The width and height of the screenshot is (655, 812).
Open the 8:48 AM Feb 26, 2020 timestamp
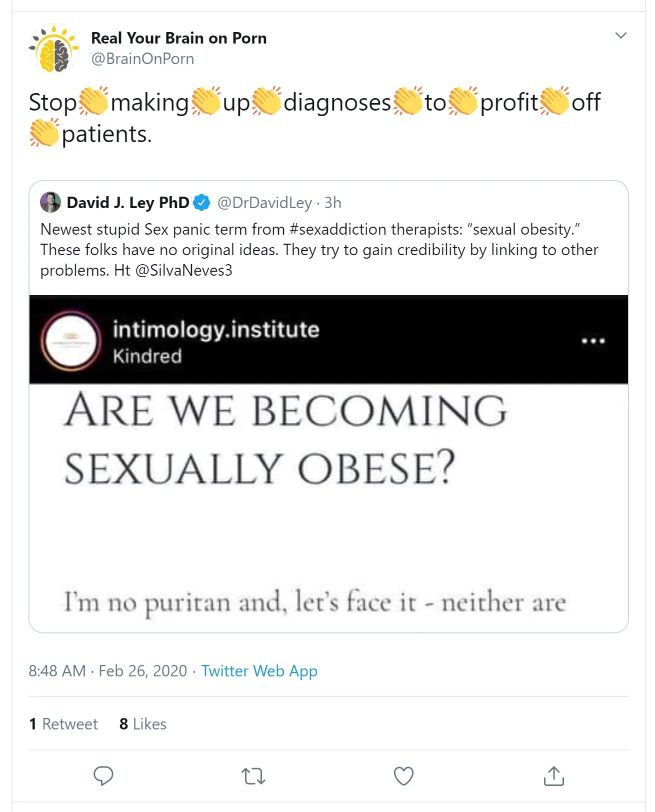(x=107, y=671)
